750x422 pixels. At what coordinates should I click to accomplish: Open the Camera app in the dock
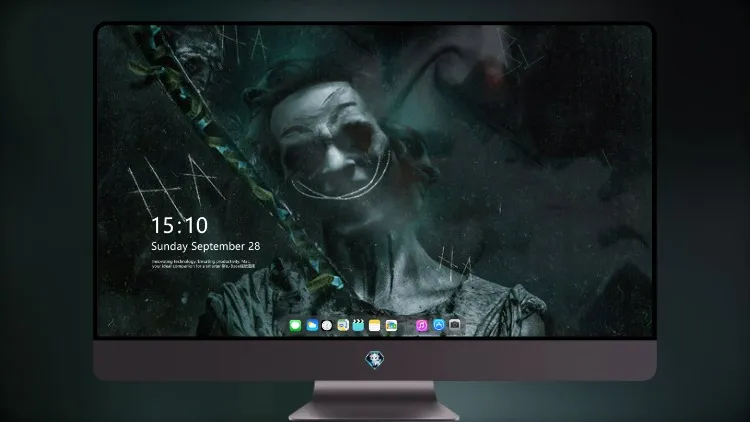454,325
